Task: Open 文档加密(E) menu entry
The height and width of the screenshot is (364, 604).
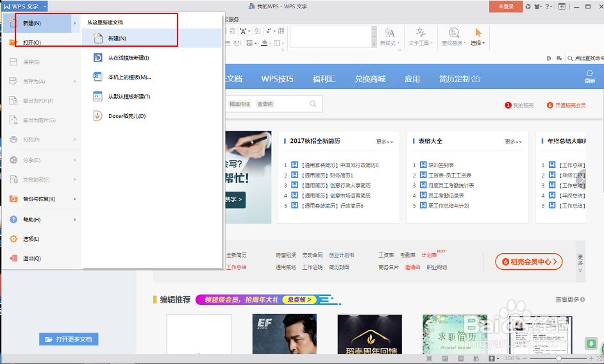Action: [41, 179]
